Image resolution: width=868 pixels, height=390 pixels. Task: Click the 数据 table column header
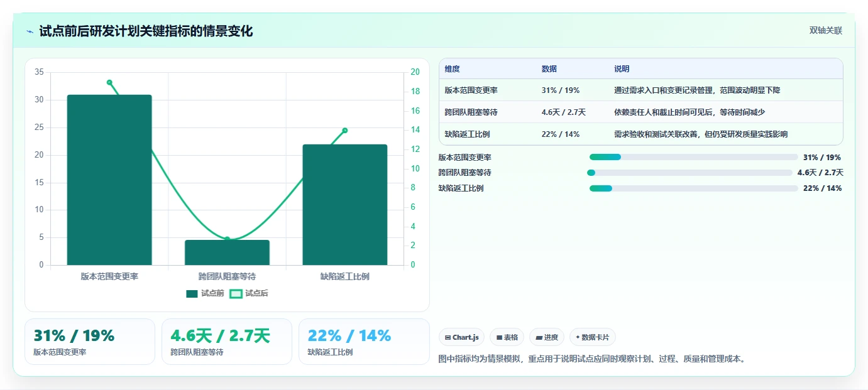click(549, 69)
